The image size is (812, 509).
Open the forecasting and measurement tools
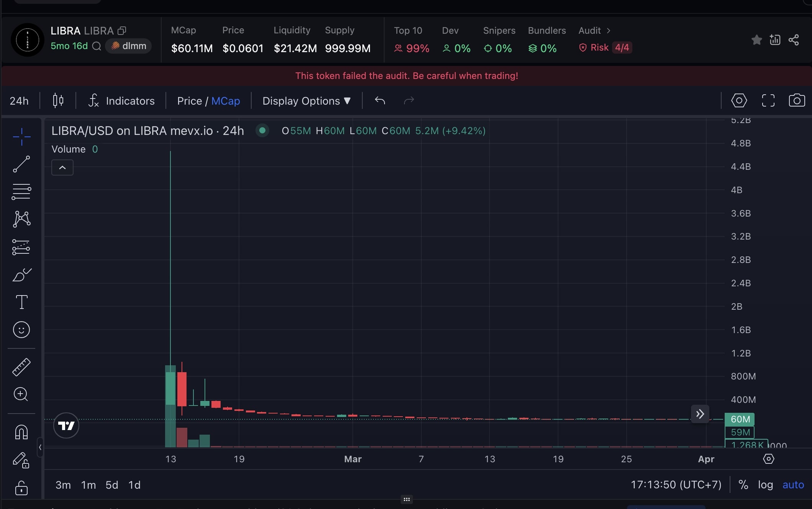tap(21, 247)
